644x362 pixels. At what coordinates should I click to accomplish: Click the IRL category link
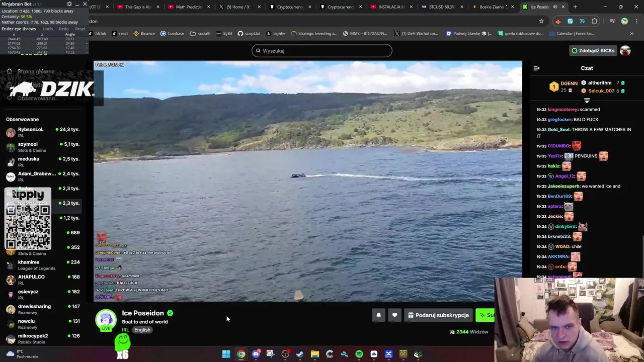pos(125,330)
